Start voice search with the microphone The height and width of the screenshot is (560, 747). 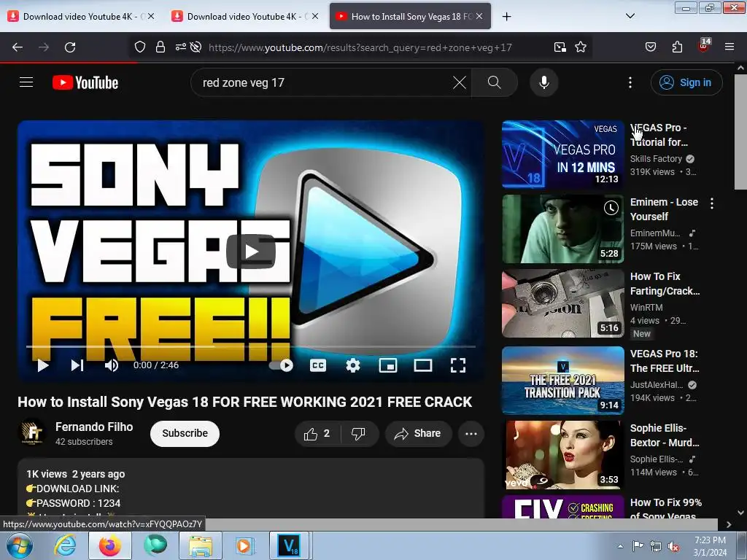(543, 82)
